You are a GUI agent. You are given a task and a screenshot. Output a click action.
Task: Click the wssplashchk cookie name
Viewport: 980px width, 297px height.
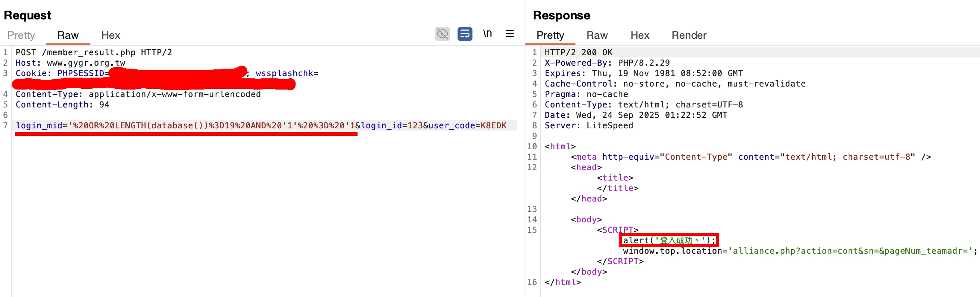click(284, 74)
